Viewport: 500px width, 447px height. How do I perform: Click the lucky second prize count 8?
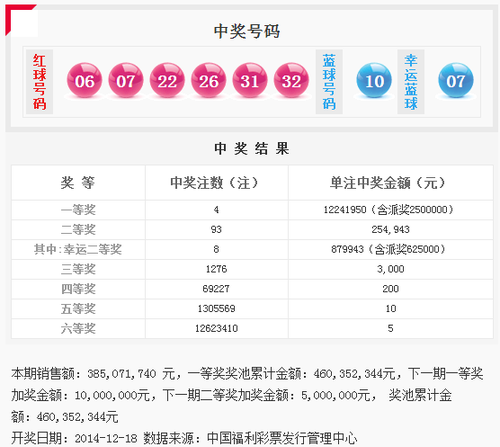tap(216, 249)
